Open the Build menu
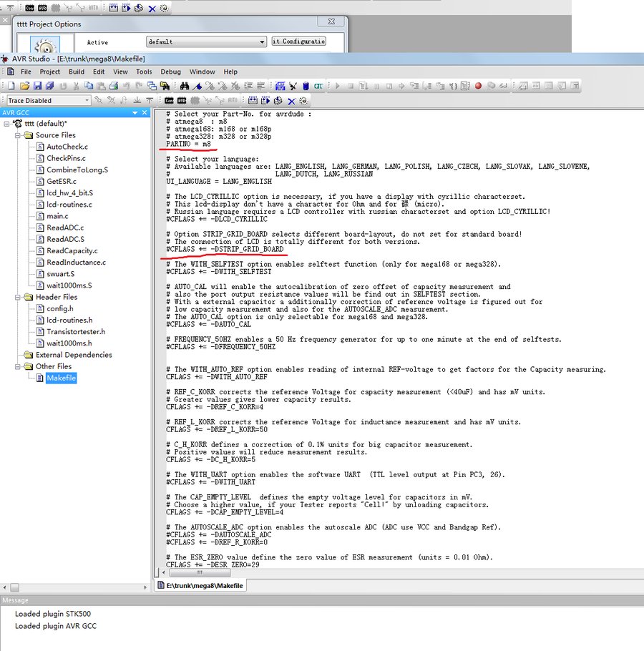644x651 pixels. point(77,72)
